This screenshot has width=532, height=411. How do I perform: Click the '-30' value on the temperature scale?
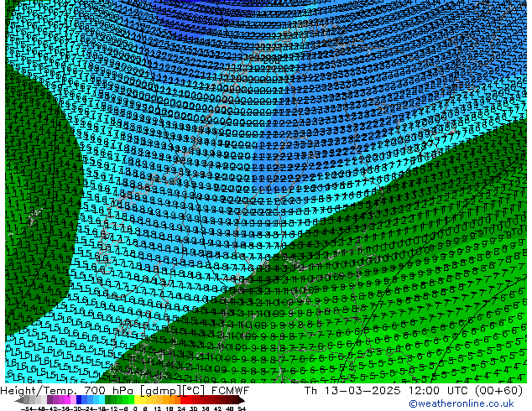75,408
